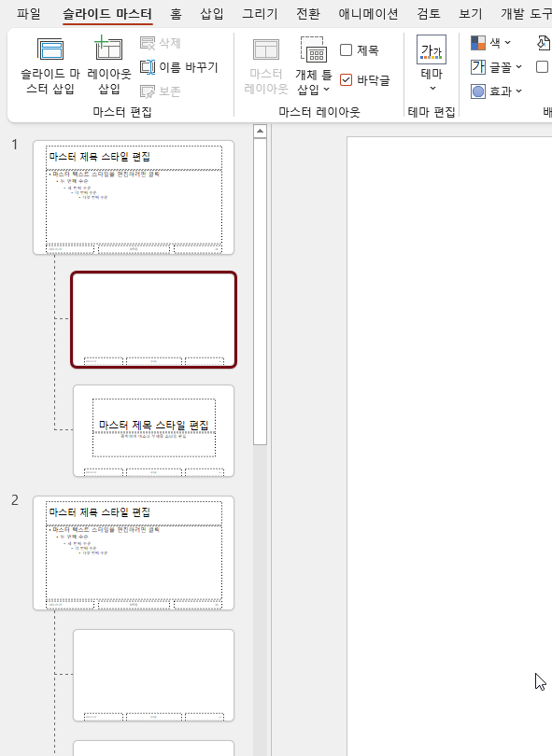The height and width of the screenshot is (756, 552).
Task: Open the 테마 gallery icon
Action: point(432,49)
